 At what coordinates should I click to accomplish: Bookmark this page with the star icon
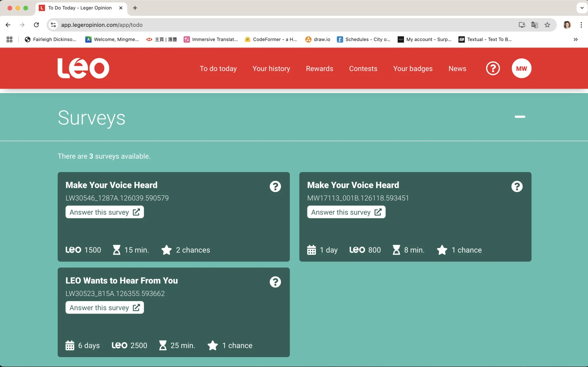pyautogui.click(x=547, y=25)
